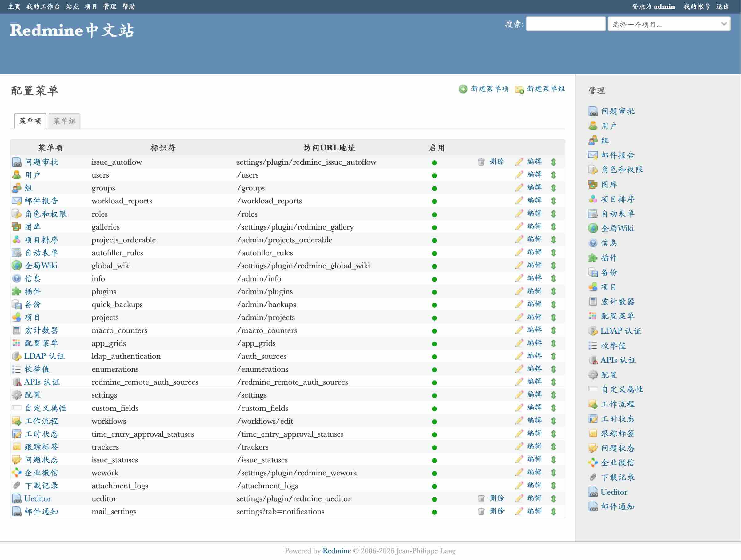This screenshot has height=560, width=741.
Task: Toggle the green enabled dot for attachment_logs
Action: [x=435, y=486]
